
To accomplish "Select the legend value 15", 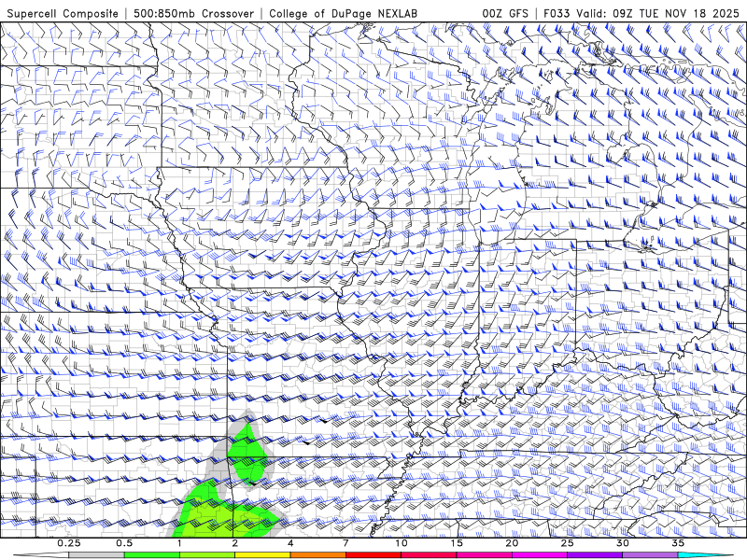I will pyautogui.click(x=457, y=543).
